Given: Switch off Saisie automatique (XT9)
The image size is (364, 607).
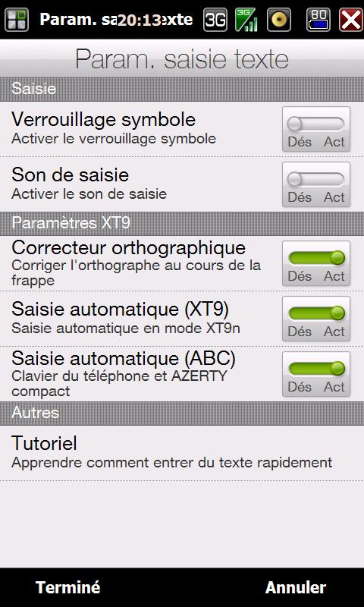Looking at the screenshot, I should [x=316, y=319].
